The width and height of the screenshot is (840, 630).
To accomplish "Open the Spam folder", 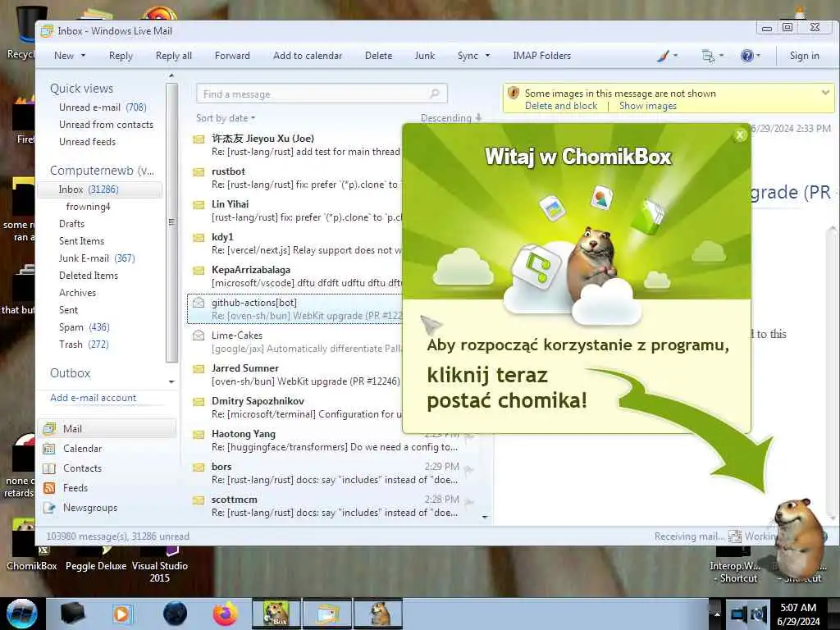I will 84,327.
